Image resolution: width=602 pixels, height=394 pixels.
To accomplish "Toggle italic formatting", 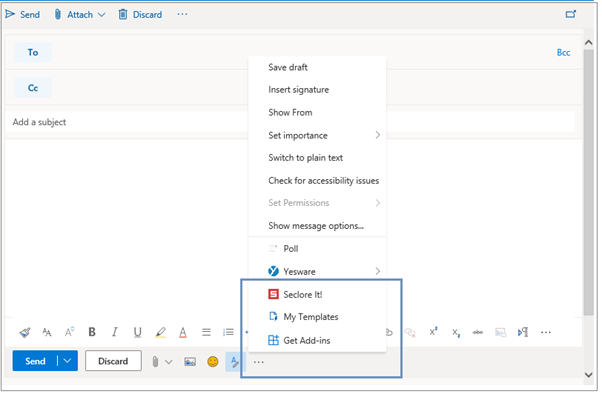I will coord(114,332).
